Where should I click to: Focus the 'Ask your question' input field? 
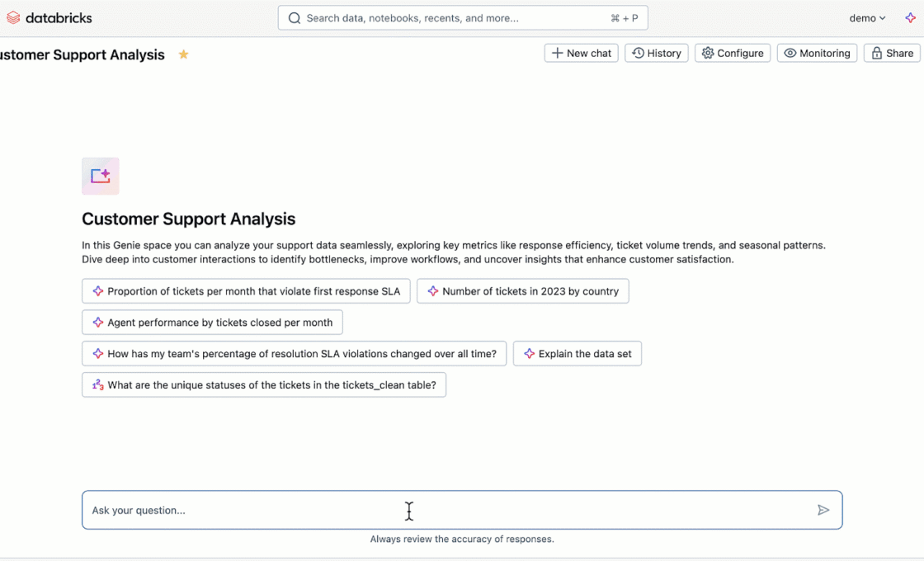coord(445,510)
